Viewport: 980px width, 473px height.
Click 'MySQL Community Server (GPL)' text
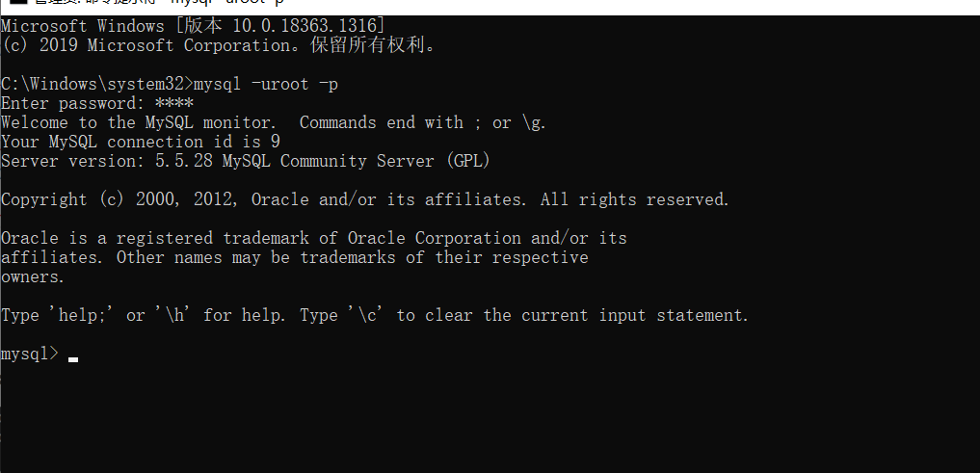[357, 161]
